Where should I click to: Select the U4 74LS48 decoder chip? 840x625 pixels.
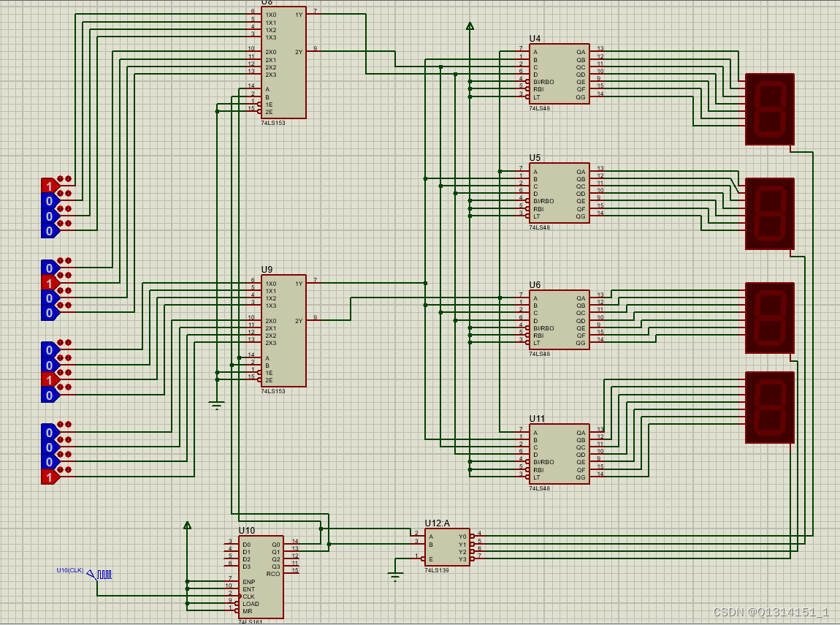pyautogui.click(x=560, y=74)
